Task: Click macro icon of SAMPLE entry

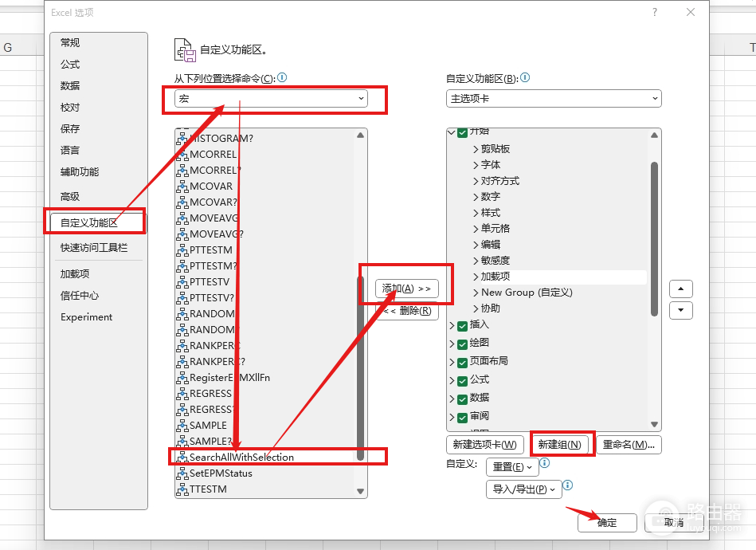Action: click(182, 425)
